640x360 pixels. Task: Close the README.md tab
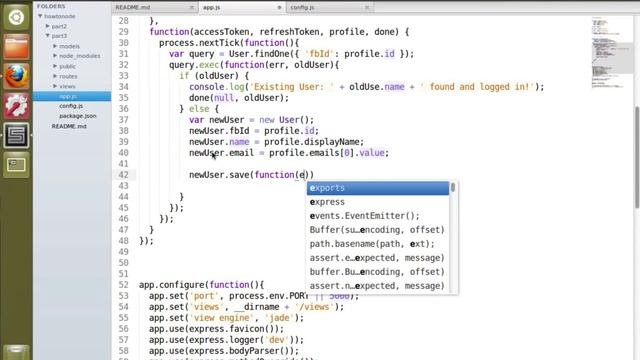click(x=192, y=7)
